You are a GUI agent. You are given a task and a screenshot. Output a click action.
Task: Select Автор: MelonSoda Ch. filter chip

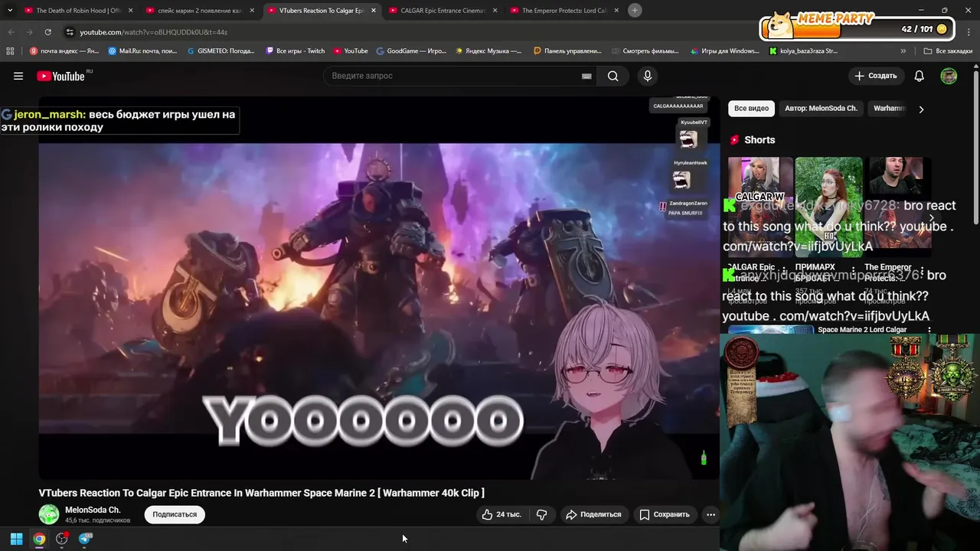[x=821, y=109]
